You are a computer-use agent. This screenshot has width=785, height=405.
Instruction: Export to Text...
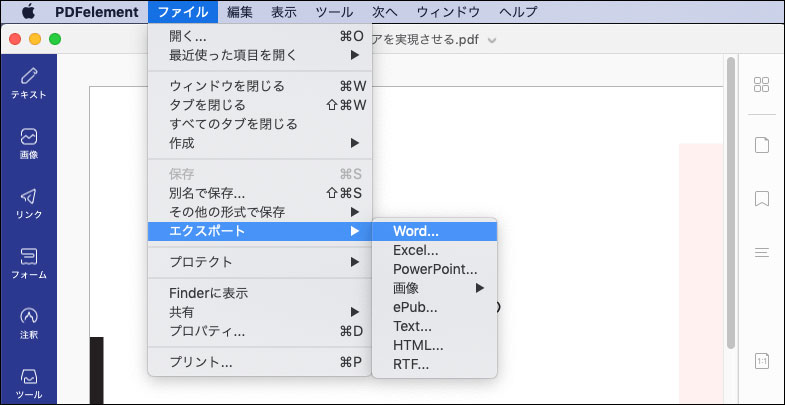tap(435, 327)
